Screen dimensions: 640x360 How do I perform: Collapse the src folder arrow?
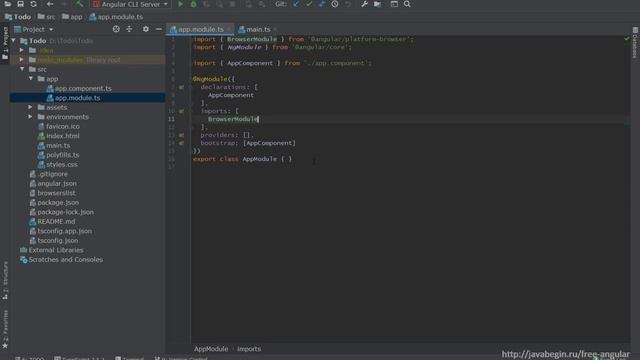[22, 69]
